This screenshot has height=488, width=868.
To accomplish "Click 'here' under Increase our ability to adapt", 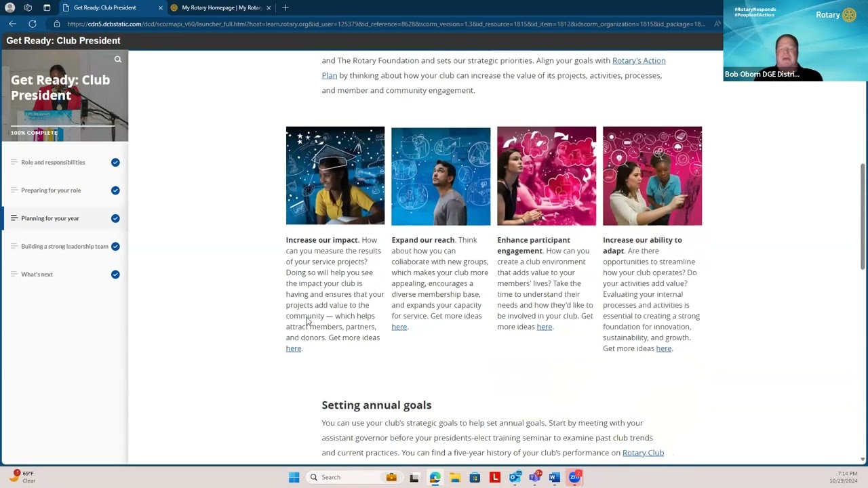I will pyautogui.click(x=664, y=348).
